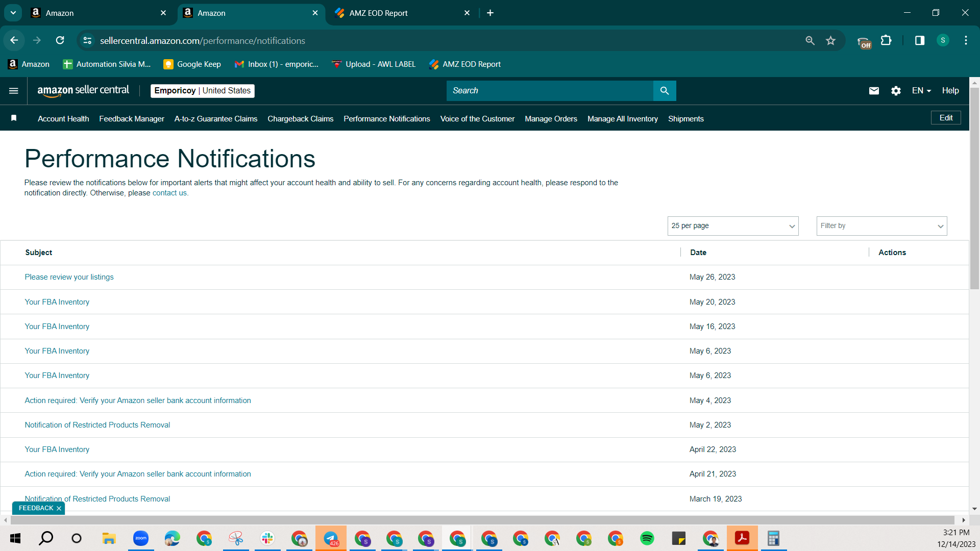Open the browser extensions puzzle icon

tap(886, 40)
